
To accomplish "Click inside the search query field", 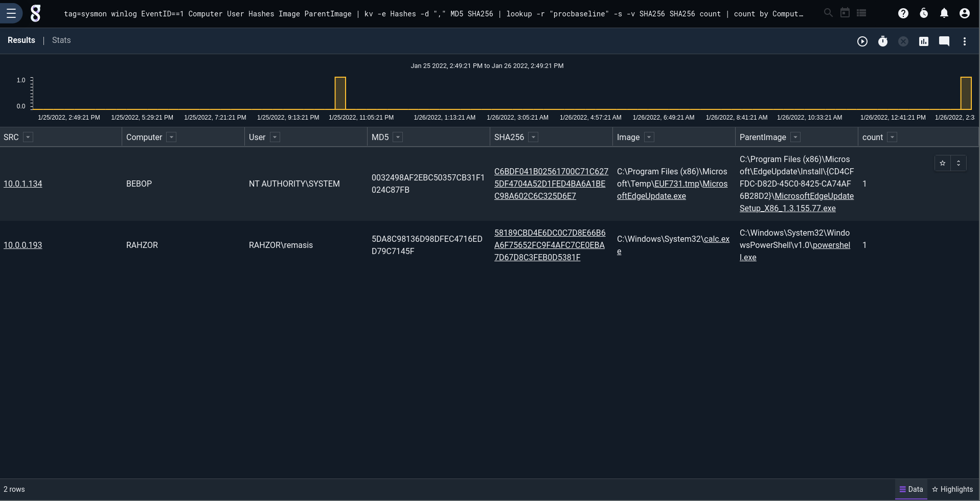I will (x=434, y=14).
